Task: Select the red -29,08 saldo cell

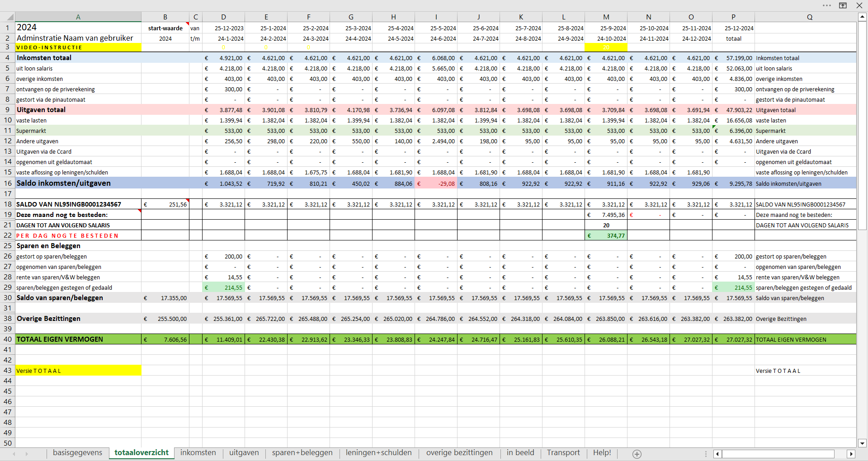Action: pyautogui.click(x=436, y=183)
